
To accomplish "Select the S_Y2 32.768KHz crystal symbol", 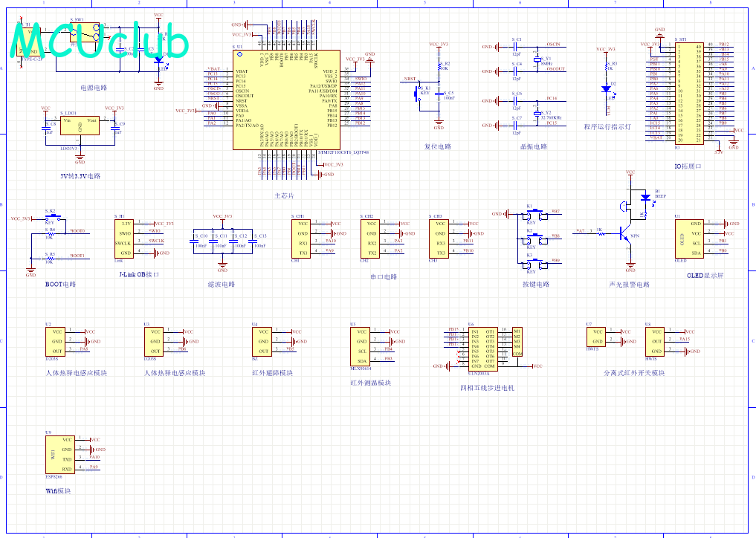I will coord(537,114).
